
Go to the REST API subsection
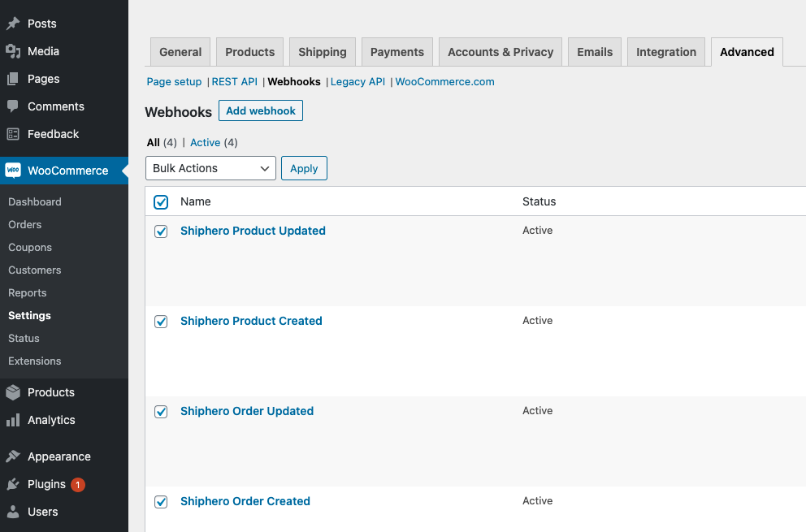[234, 82]
